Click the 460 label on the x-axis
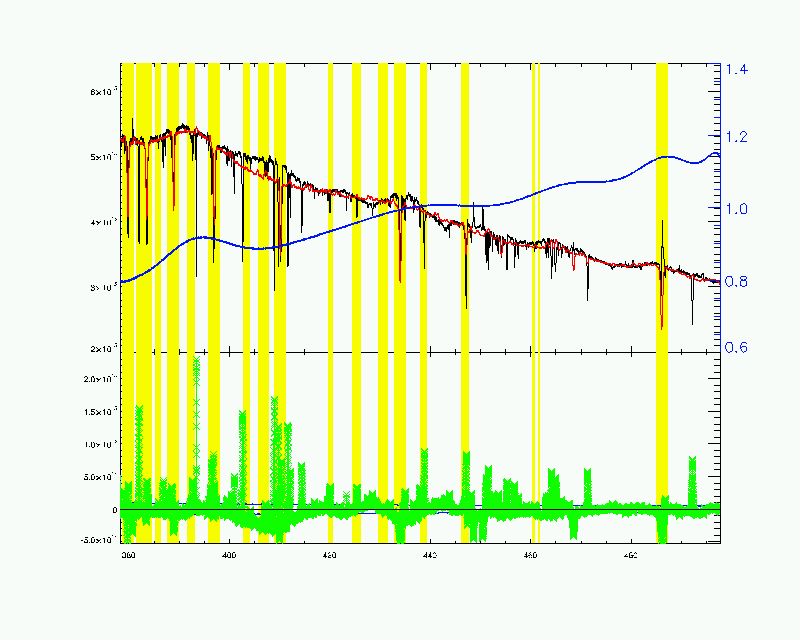The width and height of the screenshot is (800, 640). click(x=531, y=555)
